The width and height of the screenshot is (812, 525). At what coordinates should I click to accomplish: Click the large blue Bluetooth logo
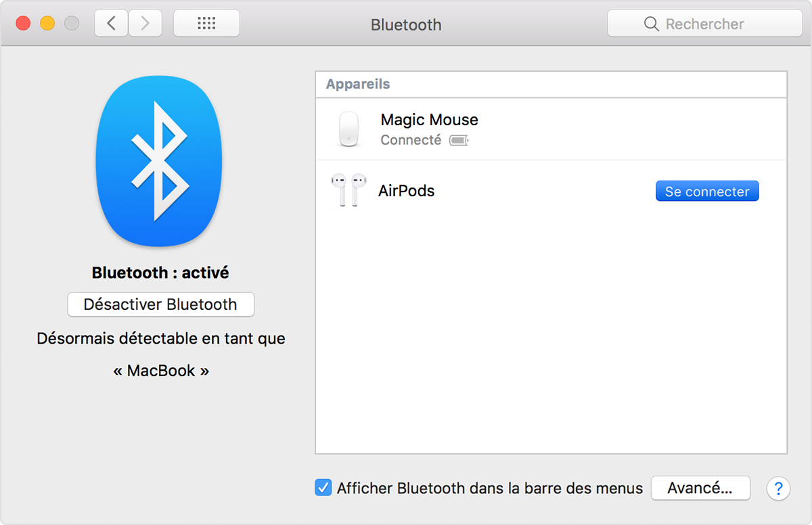pyautogui.click(x=160, y=162)
